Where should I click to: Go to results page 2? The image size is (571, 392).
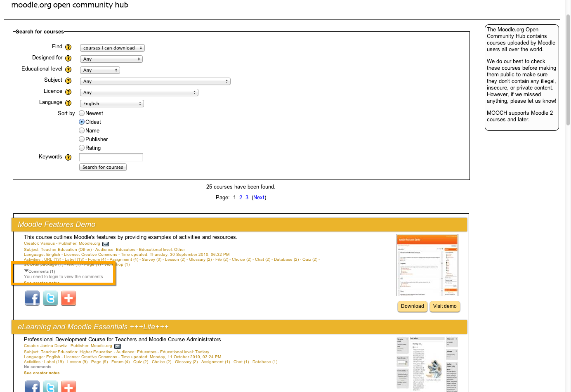point(241,198)
